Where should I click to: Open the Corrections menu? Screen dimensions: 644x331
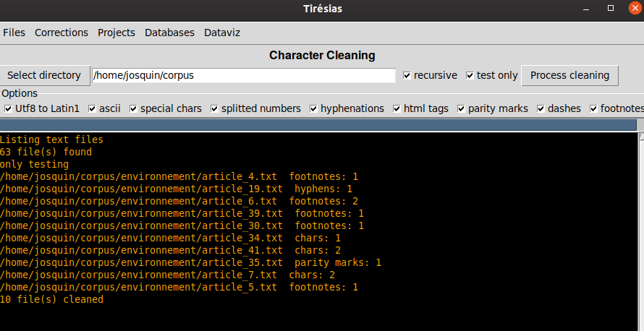pos(62,33)
